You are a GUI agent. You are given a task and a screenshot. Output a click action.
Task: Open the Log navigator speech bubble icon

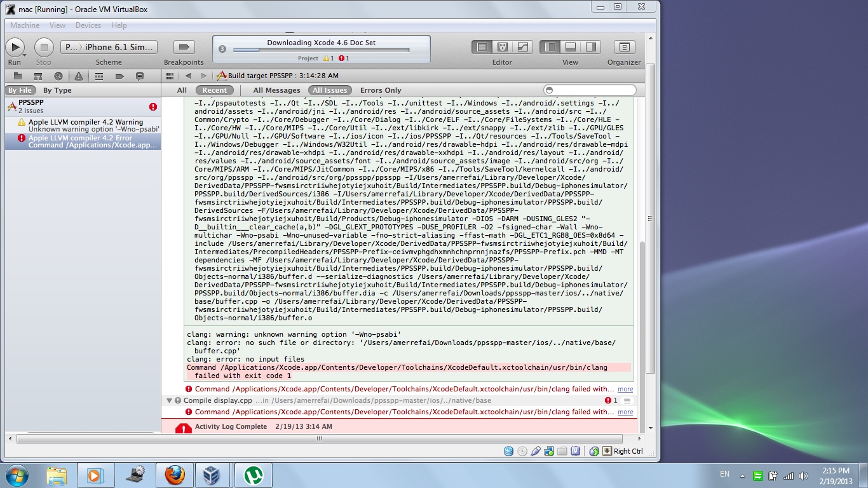tap(139, 76)
